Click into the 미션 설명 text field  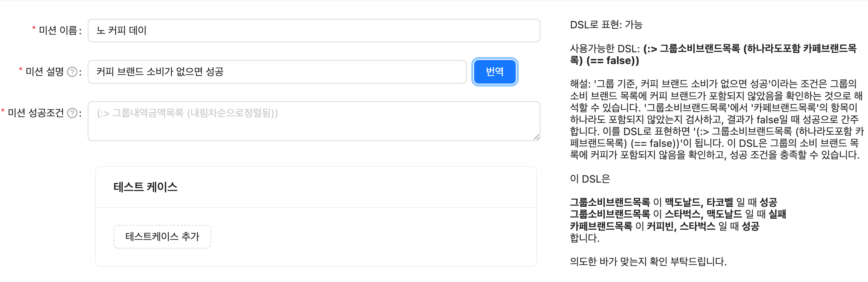[277, 72]
